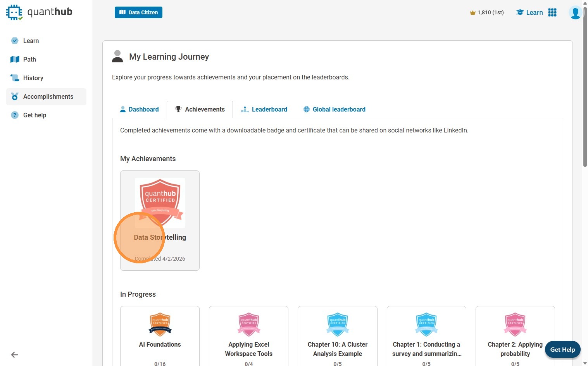
Task: Switch to the Leaderboard tab
Action: click(264, 109)
